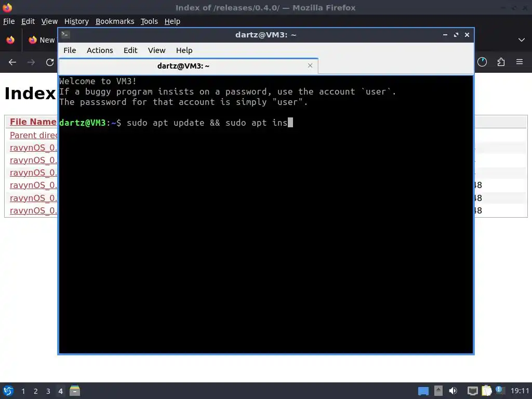This screenshot has width=532, height=399.
Task: Open the removable media eject tray icon
Action: click(438, 391)
